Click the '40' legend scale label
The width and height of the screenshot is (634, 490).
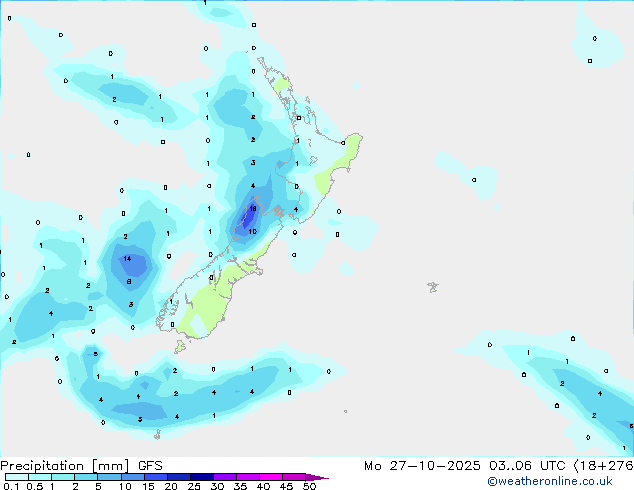coord(263,486)
